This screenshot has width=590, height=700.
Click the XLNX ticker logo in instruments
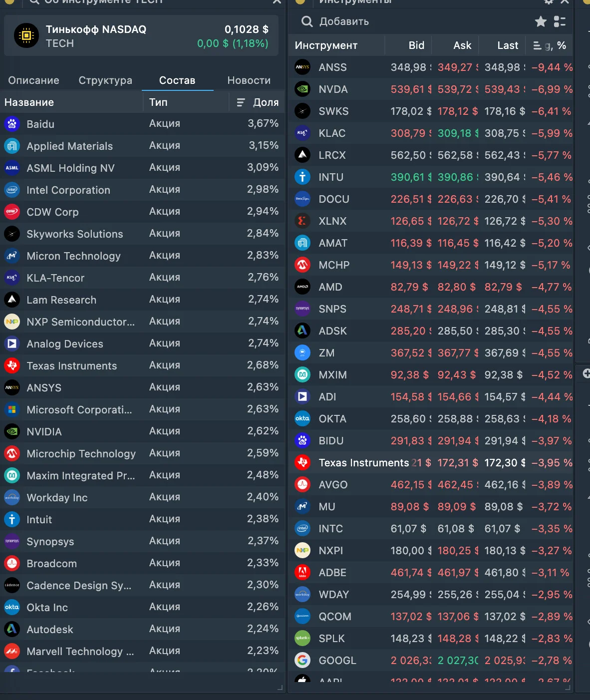click(x=302, y=221)
